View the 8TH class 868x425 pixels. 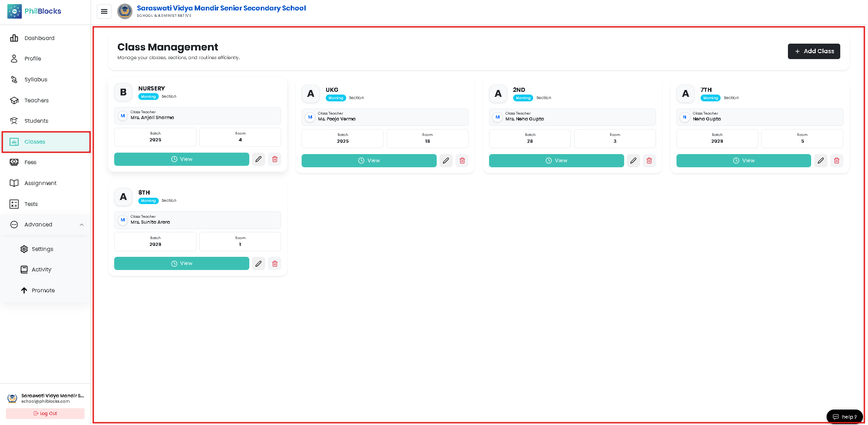tap(182, 264)
